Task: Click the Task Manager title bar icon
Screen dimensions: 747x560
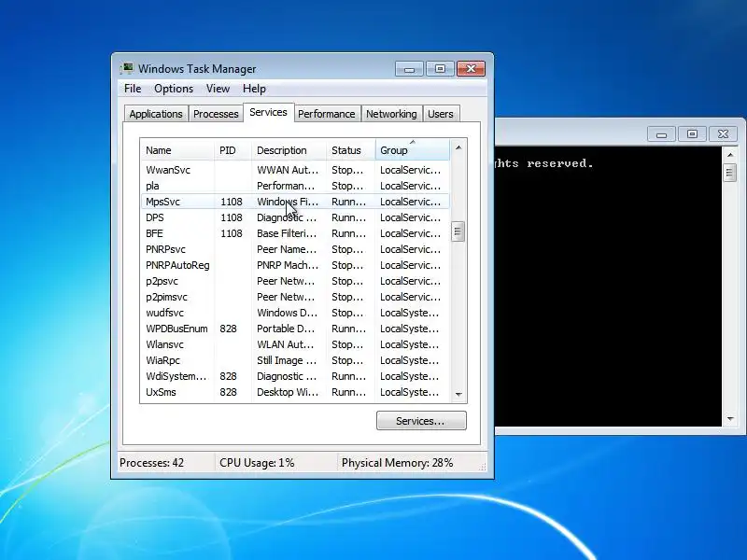Action: [x=126, y=69]
